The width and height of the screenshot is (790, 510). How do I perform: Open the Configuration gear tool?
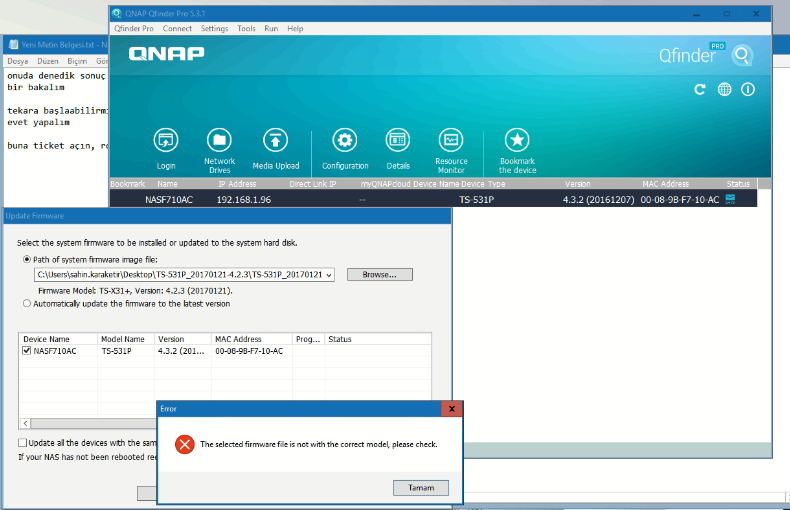(x=345, y=141)
